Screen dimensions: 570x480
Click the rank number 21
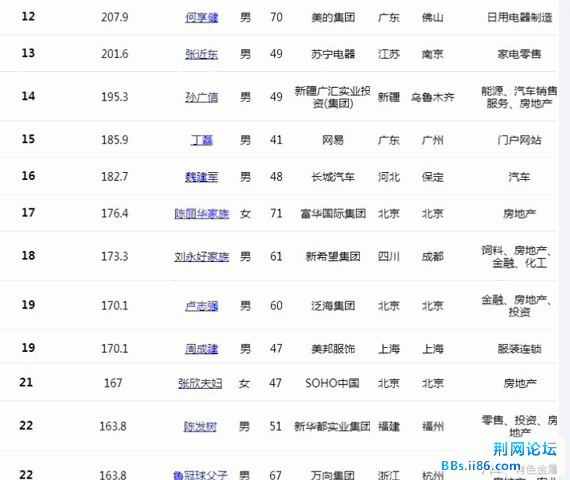(x=26, y=382)
